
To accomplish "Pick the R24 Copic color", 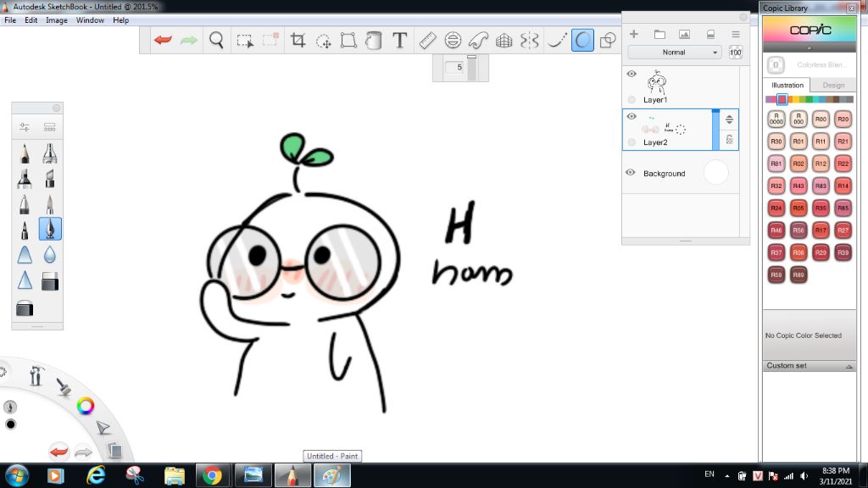I will click(x=776, y=208).
